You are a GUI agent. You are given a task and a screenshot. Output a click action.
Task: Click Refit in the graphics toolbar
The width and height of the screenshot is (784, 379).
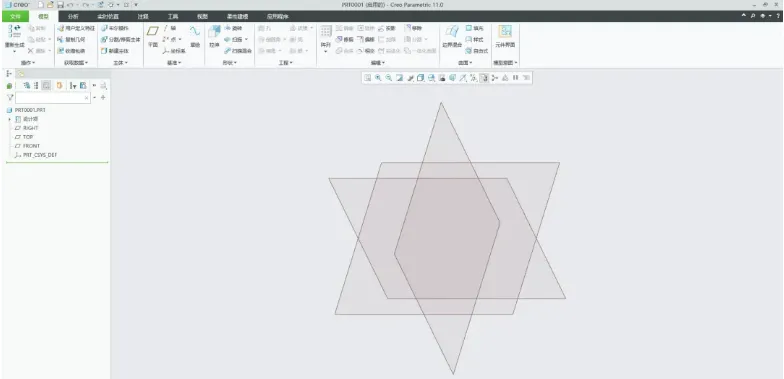coord(368,78)
